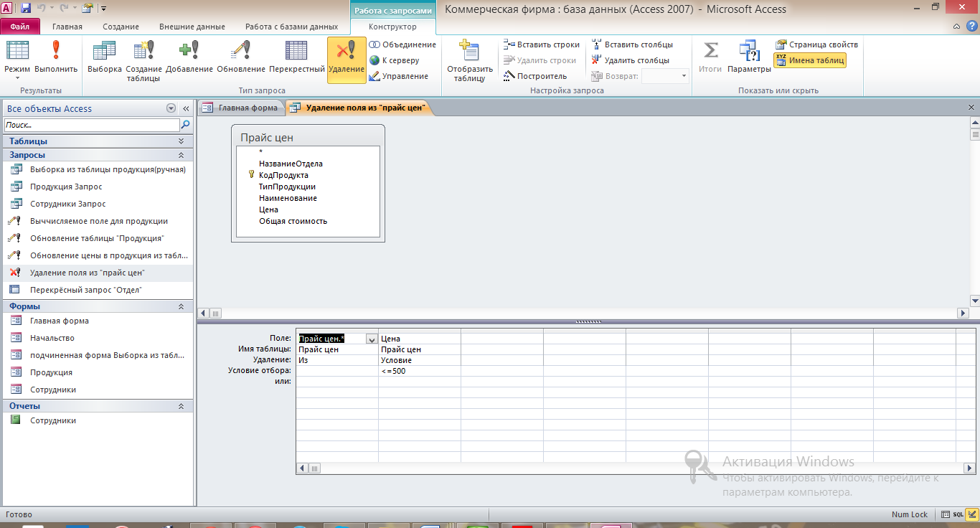The height and width of the screenshot is (528, 980).
Task: Click the Режим view mode button
Action: pyautogui.click(x=17, y=61)
